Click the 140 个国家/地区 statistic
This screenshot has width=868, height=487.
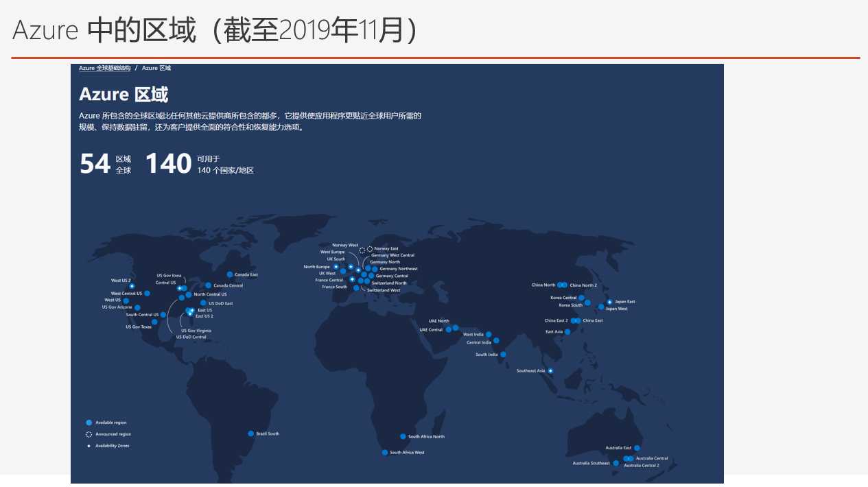pos(200,164)
